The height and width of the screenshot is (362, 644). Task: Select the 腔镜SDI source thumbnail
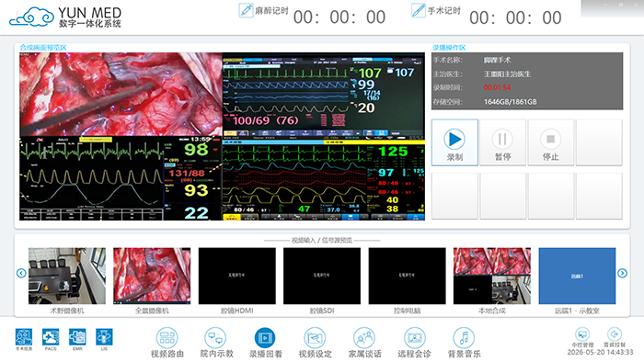pos(322,276)
